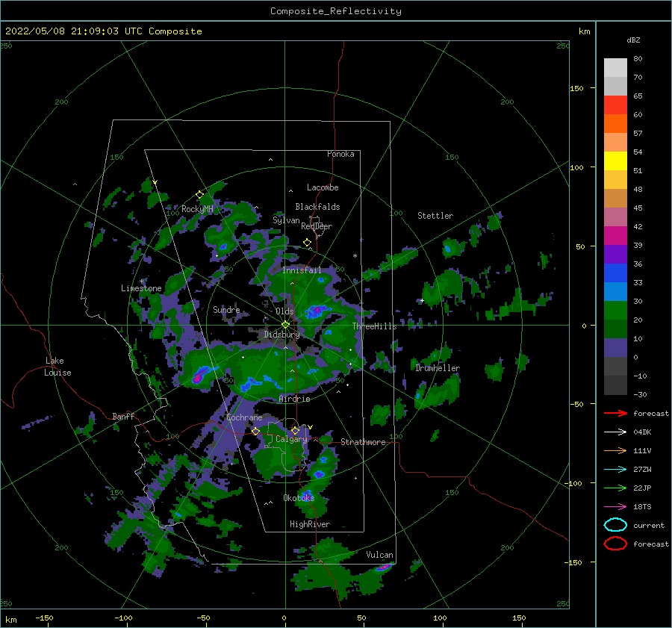Click the magenta storm cell southeast of Vulcan
Image resolution: width=672 pixels, height=628 pixels.
383,568
